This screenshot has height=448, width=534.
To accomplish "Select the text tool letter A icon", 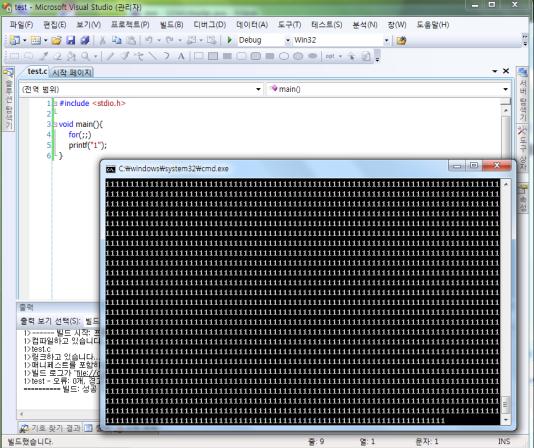I will (x=181, y=56).
